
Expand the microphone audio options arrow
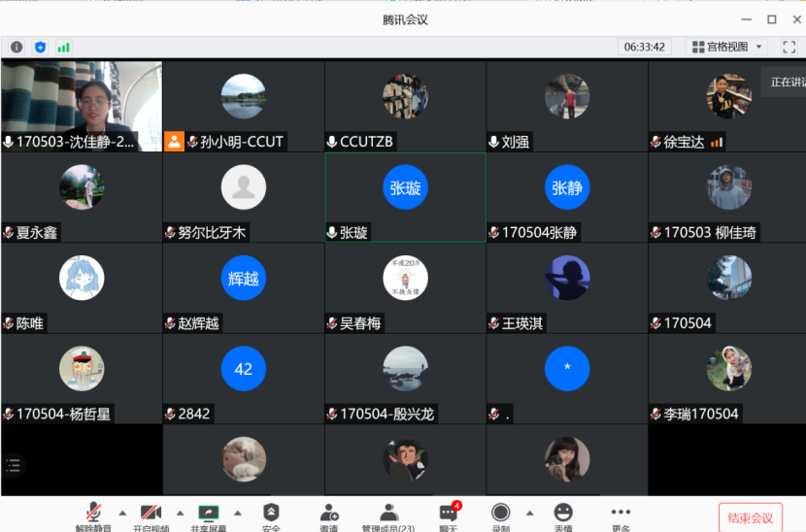coord(122,513)
